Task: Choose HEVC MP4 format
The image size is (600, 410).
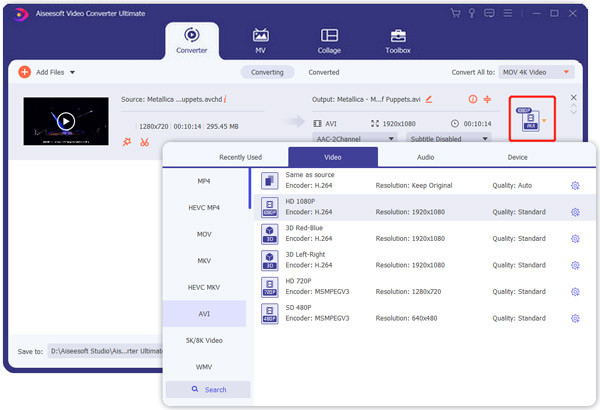Action: pos(204,207)
